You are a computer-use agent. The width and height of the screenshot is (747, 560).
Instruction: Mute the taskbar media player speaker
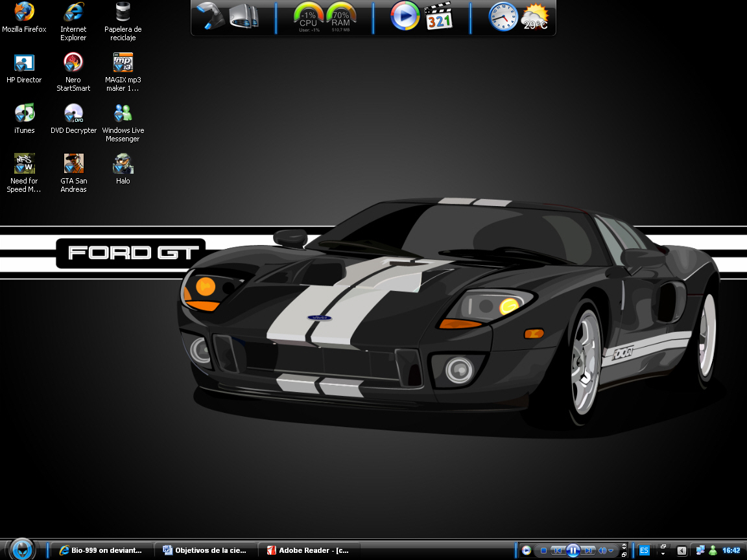[x=602, y=550]
